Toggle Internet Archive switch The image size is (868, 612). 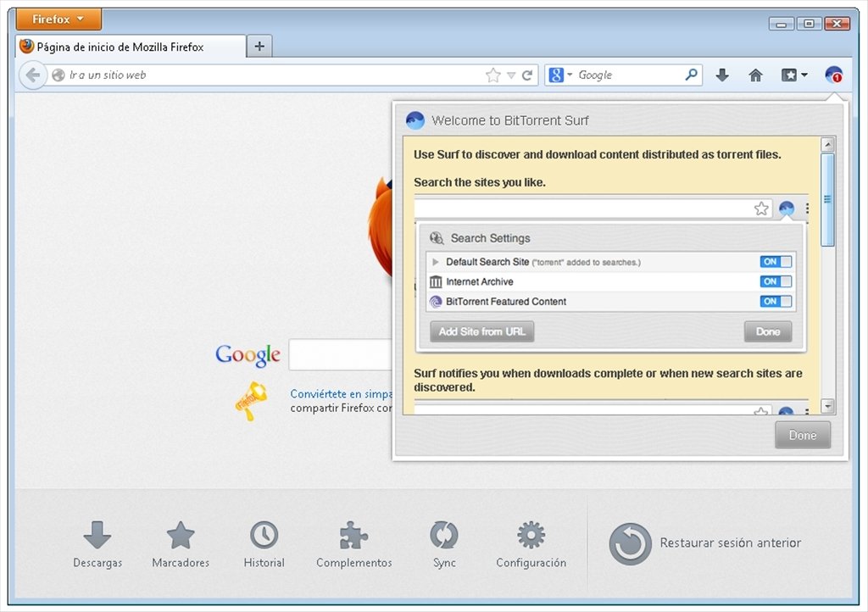click(776, 281)
